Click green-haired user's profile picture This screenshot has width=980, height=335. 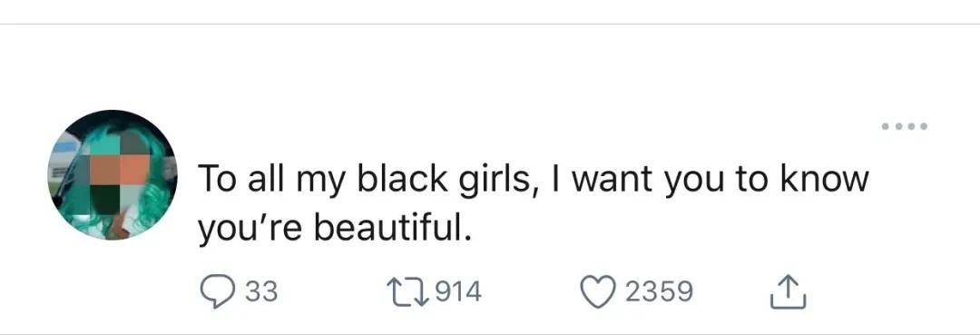(113, 175)
